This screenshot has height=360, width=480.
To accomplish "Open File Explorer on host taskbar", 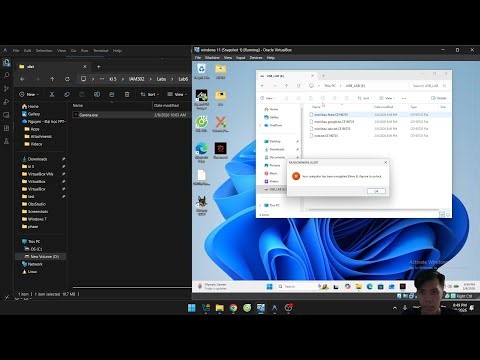I will [219, 308].
